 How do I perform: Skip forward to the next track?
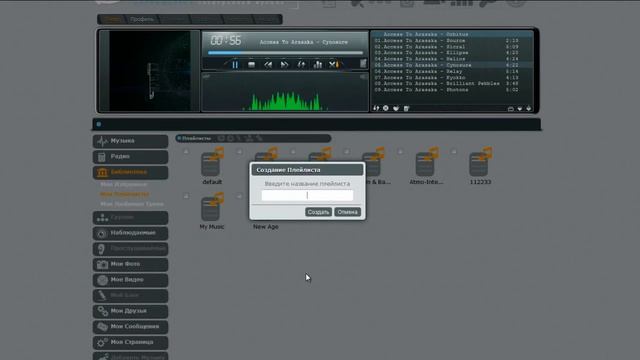click(284, 64)
